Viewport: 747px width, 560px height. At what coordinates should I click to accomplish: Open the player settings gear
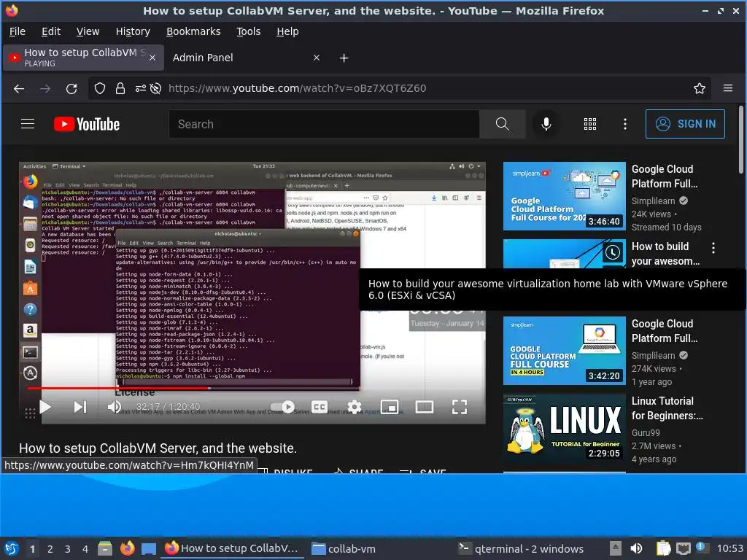(355, 407)
